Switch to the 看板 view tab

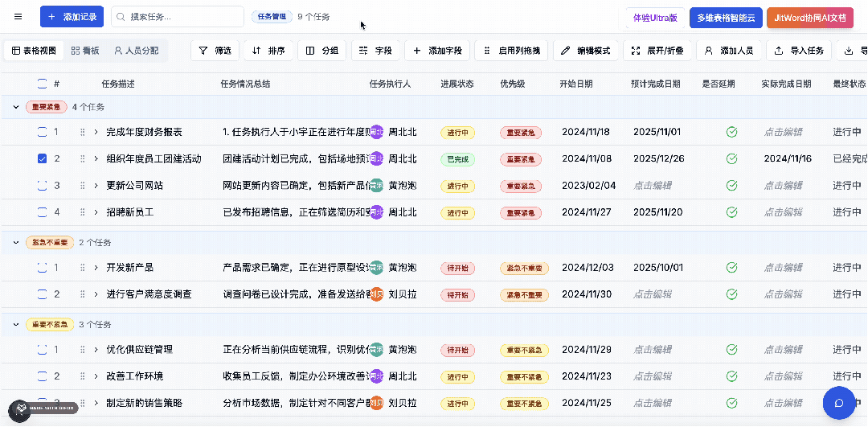click(x=85, y=51)
